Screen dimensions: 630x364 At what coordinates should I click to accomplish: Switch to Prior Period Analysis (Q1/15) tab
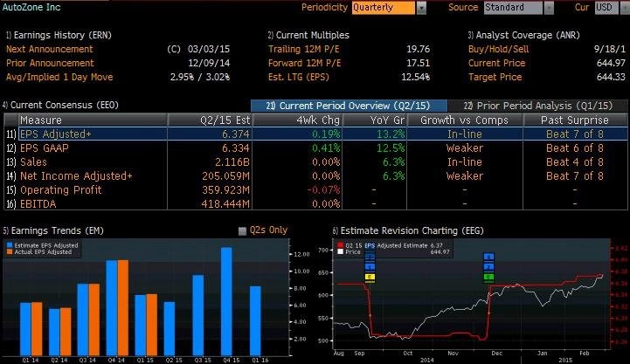[x=537, y=106]
